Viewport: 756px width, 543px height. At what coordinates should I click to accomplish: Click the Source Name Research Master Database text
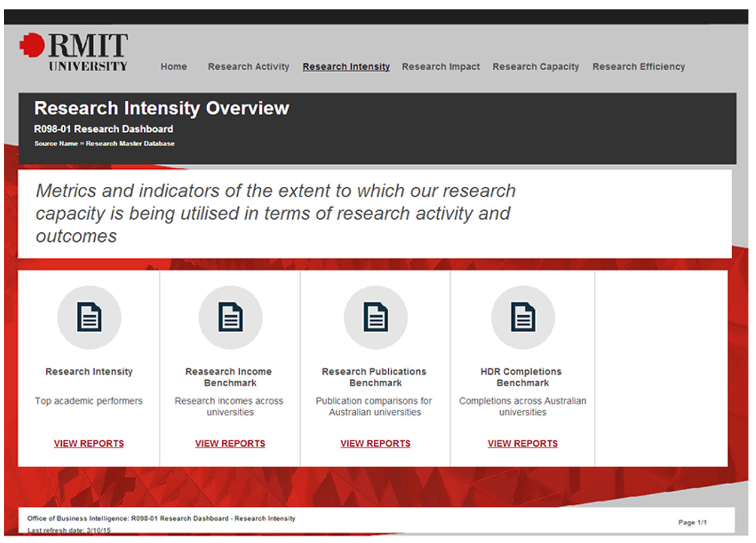point(104,144)
